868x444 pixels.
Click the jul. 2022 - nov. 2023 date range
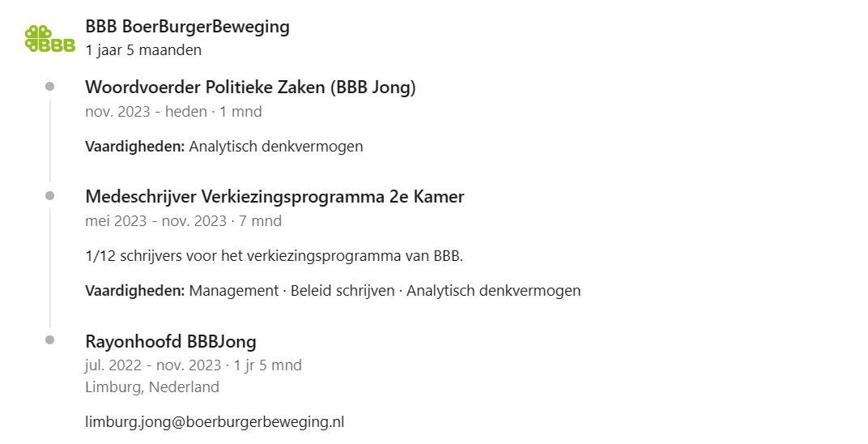click(x=153, y=365)
